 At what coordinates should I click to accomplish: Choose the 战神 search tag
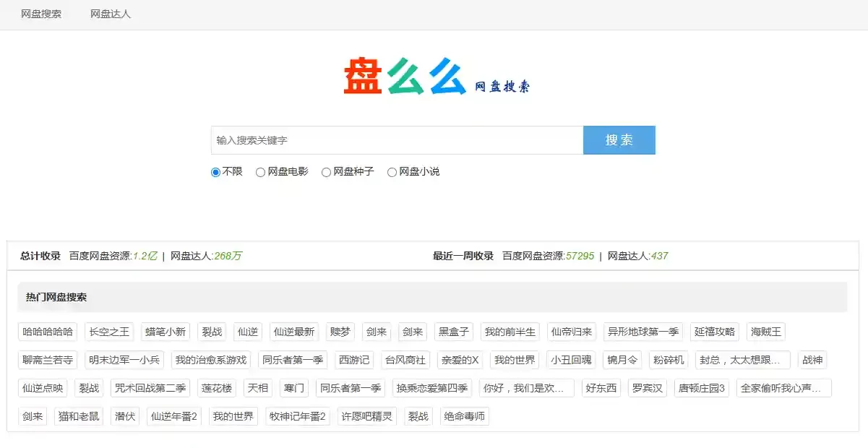point(812,360)
